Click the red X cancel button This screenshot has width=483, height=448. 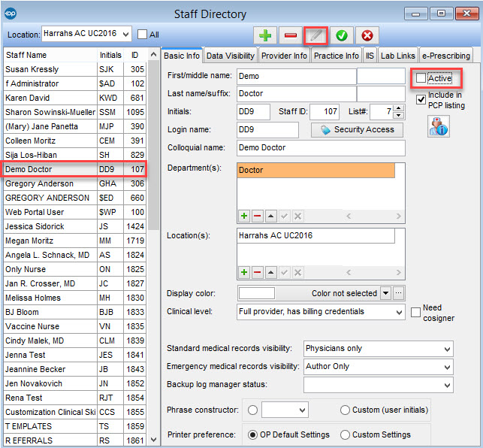(x=367, y=35)
